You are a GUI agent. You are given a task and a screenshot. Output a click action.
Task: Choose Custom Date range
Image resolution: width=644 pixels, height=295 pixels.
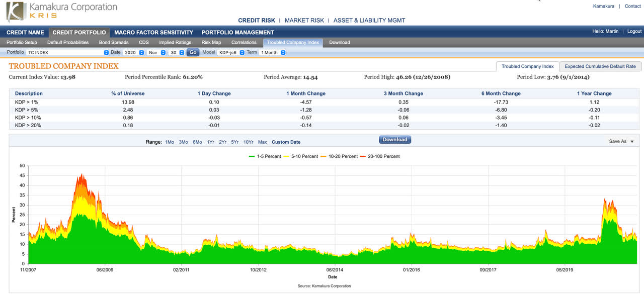point(286,142)
